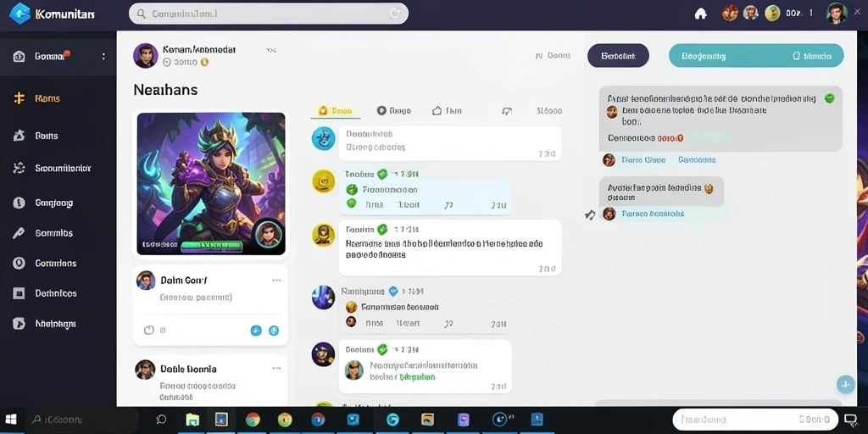The width and height of the screenshot is (868, 434).
Task: Open the red-haired friend avatar in top bar
Action: [730, 14]
